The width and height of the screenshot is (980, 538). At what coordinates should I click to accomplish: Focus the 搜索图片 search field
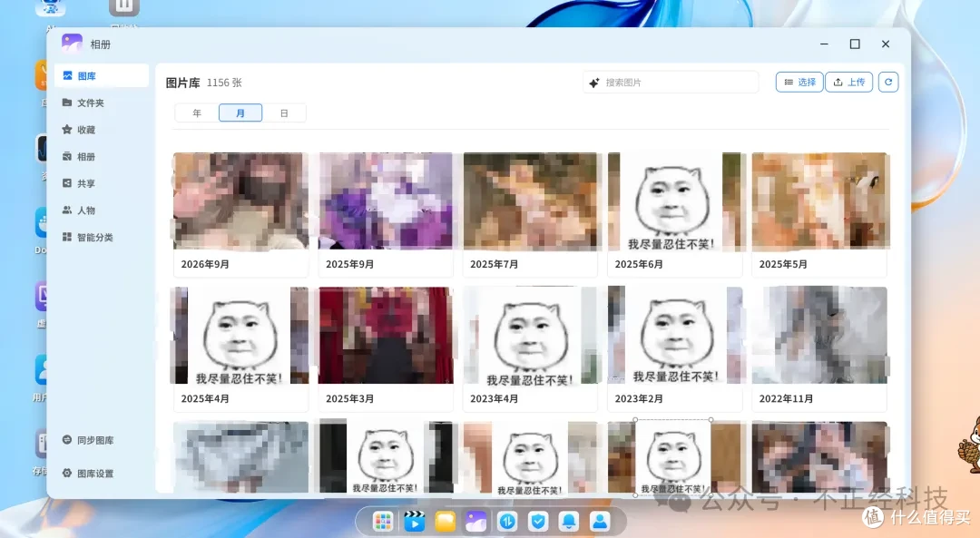(671, 82)
